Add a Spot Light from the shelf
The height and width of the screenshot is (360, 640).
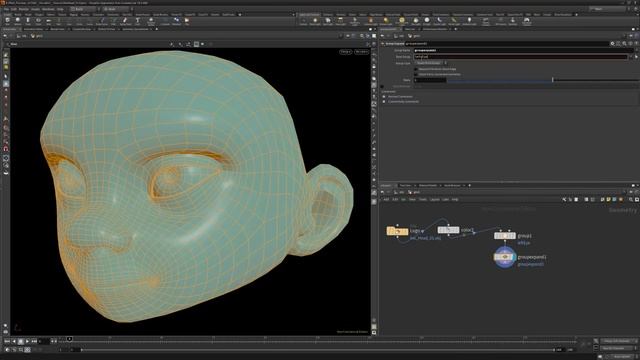click(328, 21)
